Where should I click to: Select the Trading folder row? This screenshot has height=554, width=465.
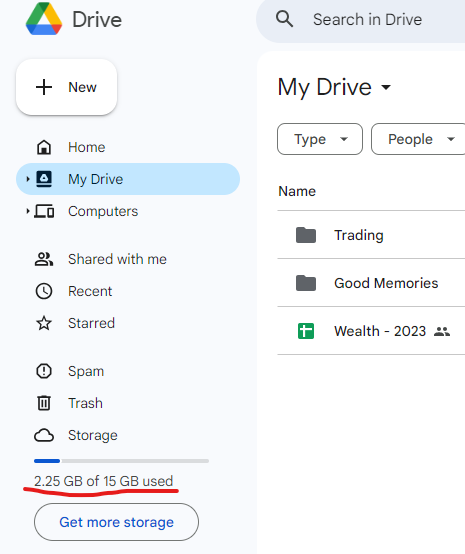(371, 235)
